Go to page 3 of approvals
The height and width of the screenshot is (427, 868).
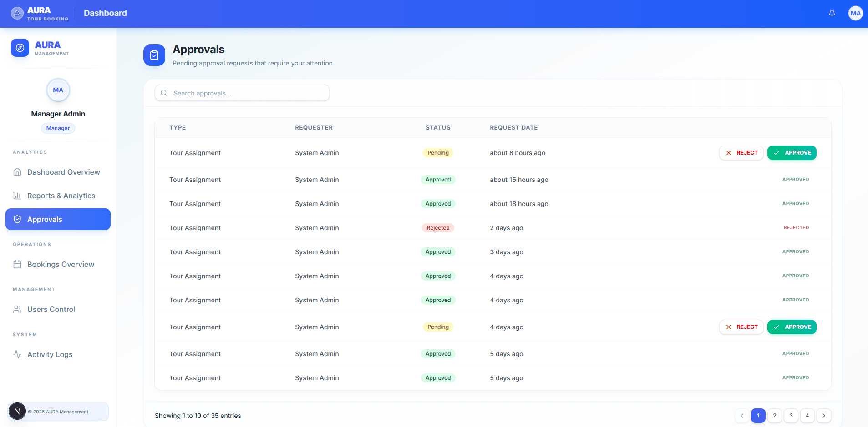791,415
